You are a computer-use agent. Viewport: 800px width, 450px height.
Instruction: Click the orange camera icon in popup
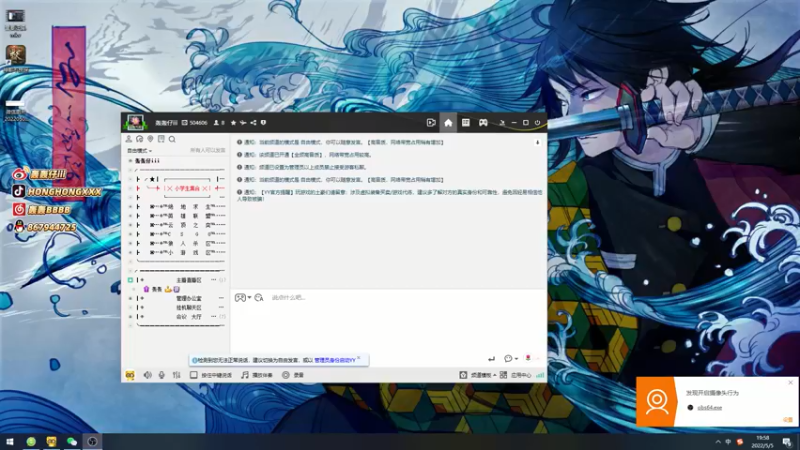click(656, 402)
